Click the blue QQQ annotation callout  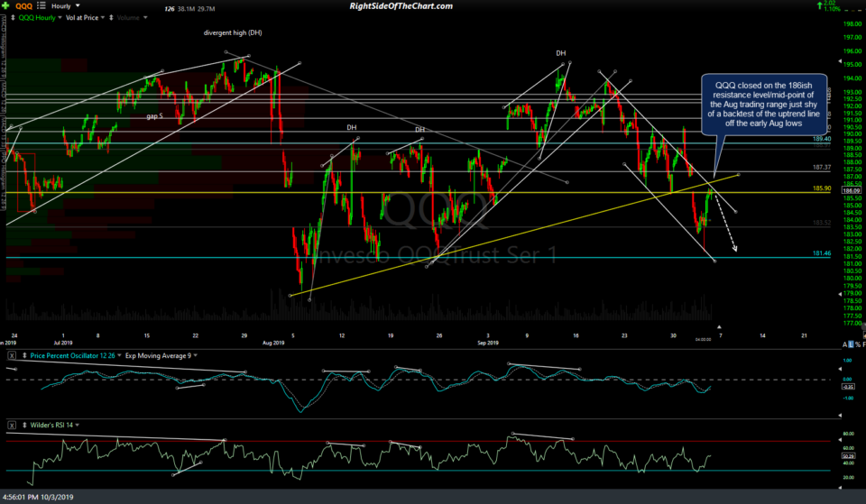click(x=764, y=105)
